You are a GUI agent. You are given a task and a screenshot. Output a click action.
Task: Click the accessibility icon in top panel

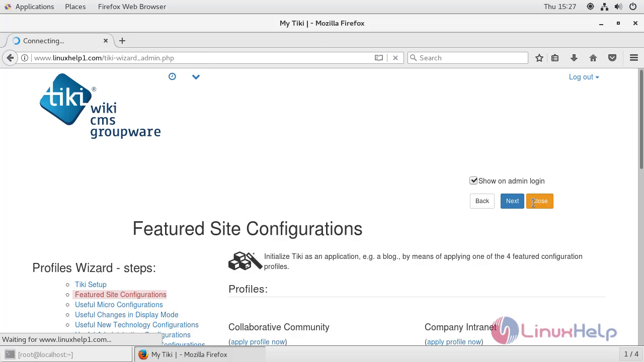pos(590,7)
